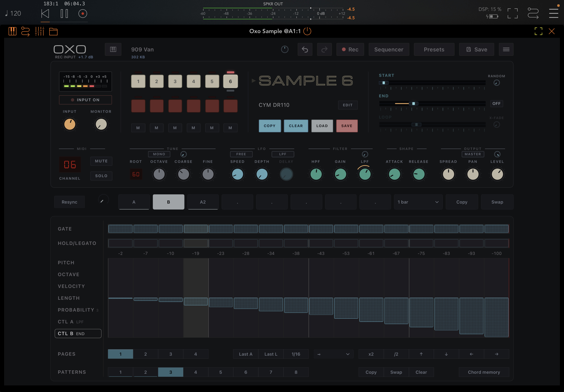
Task: Click the START position slider handle
Action: coord(384,83)
